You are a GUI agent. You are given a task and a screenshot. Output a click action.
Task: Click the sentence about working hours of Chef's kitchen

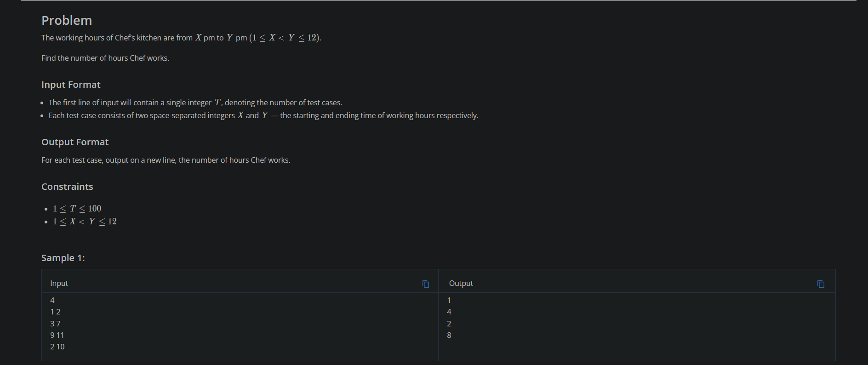(x=181, y=38)
